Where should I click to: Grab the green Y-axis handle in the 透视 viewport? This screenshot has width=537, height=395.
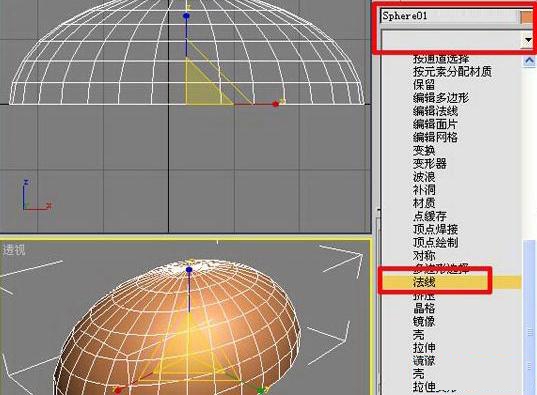[261, 391]
